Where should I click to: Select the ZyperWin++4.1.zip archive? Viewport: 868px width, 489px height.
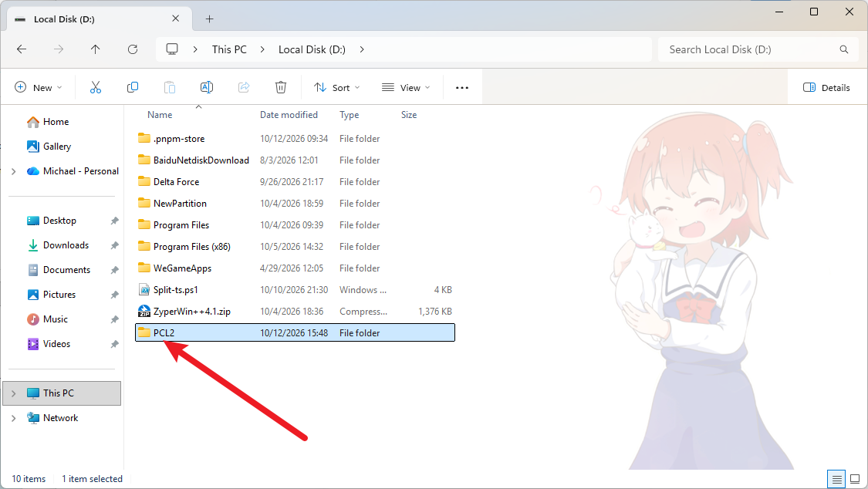point(295,312)
